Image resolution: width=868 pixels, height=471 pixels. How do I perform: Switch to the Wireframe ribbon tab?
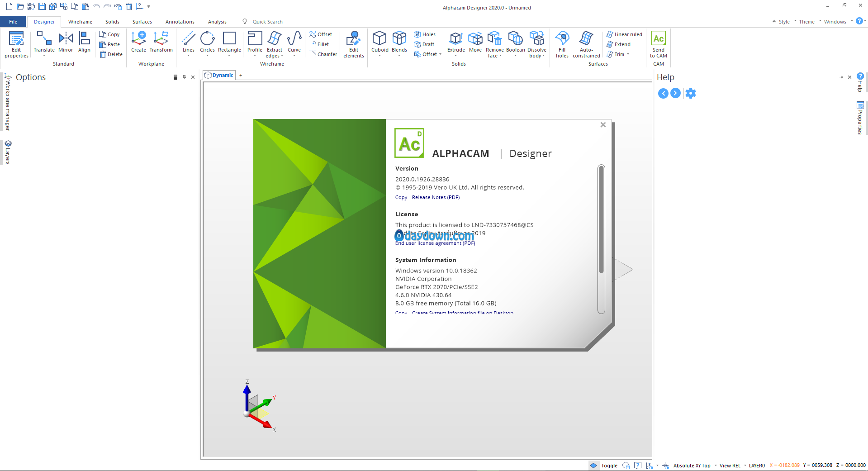pyautogui.click(x=80, y=22)
